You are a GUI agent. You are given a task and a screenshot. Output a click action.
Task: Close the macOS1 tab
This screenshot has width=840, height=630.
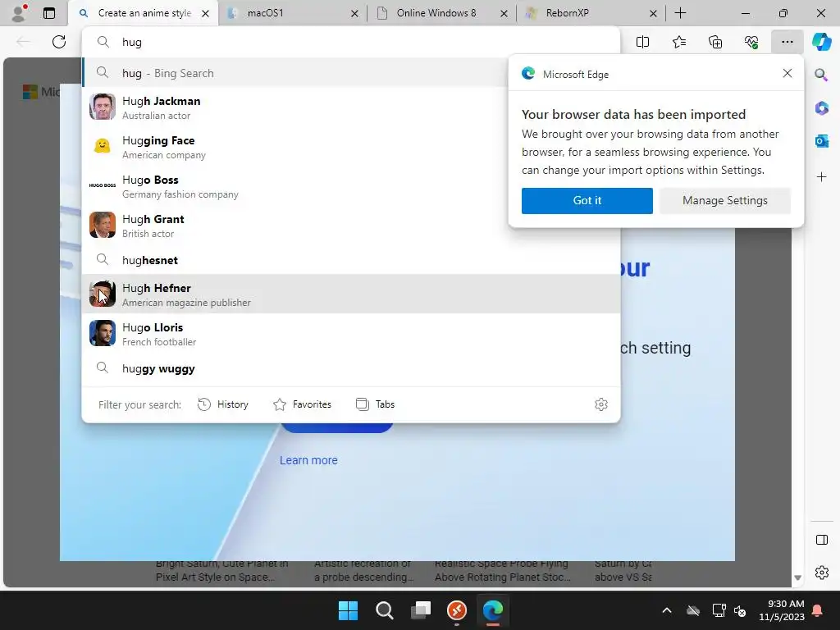(354, 13)
